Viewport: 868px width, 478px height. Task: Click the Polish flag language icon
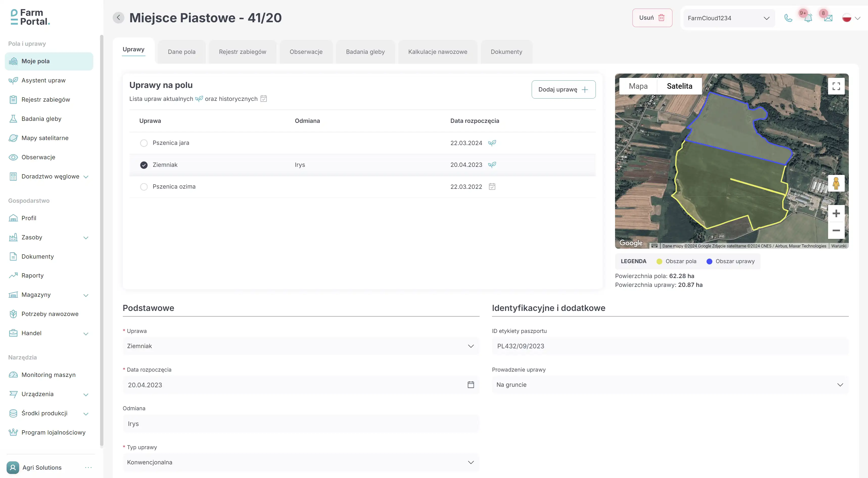847,18
